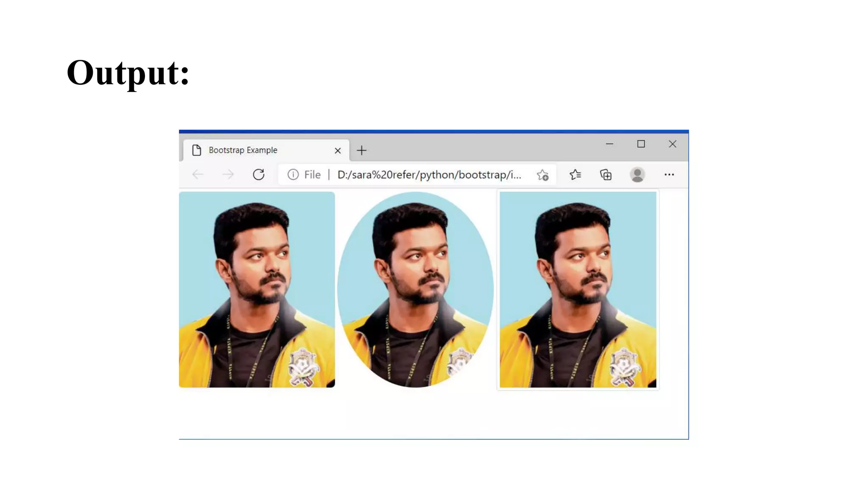Click the user profile avatar

(637, 175)
